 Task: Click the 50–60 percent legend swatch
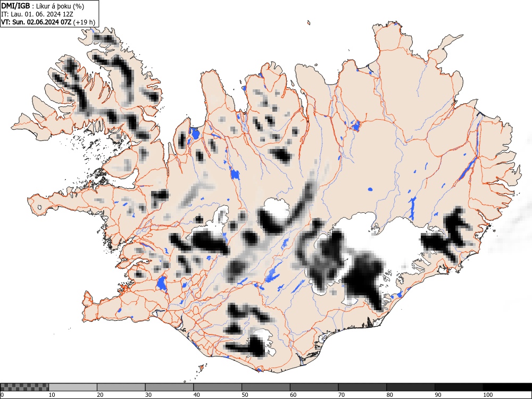(265, 387)
